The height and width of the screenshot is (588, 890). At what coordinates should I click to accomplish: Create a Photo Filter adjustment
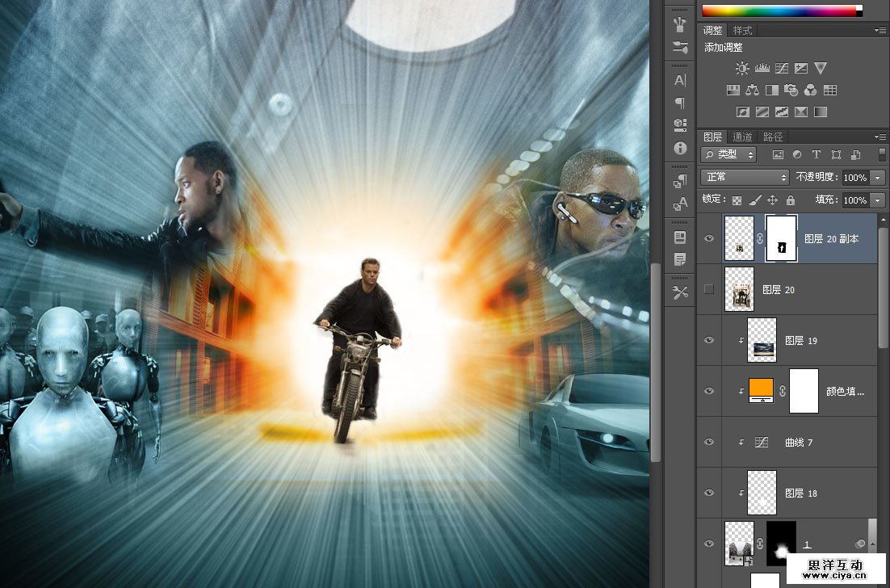pos(791,90)
